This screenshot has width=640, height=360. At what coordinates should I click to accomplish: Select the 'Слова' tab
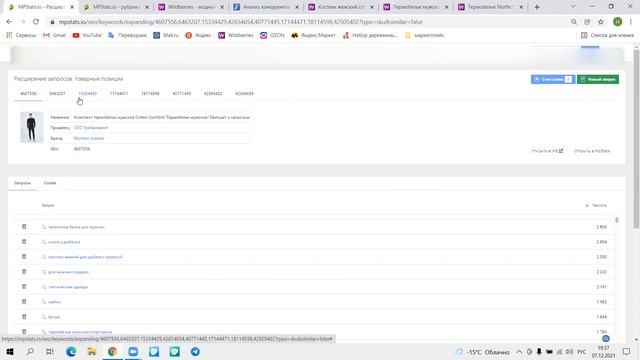pyautogui.click(x=50, y=183)
